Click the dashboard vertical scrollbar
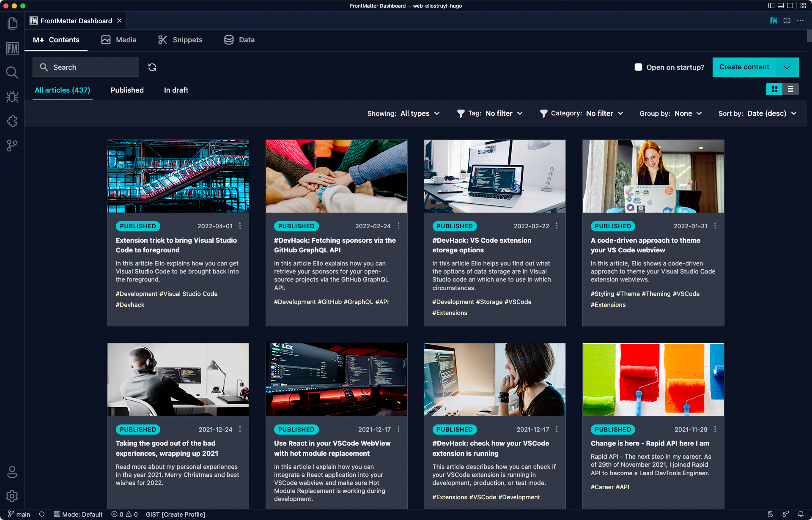 click(x=809, y=36)
